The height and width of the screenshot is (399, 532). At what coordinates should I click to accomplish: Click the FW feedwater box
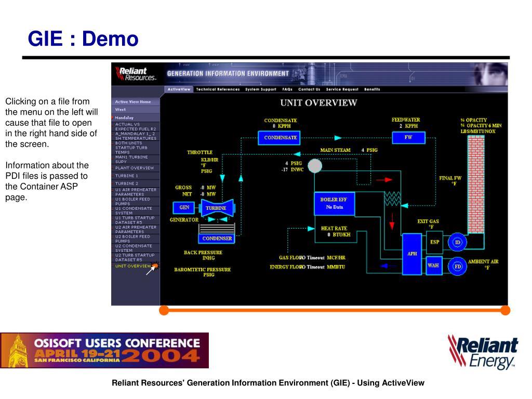(x=408, y=137)
